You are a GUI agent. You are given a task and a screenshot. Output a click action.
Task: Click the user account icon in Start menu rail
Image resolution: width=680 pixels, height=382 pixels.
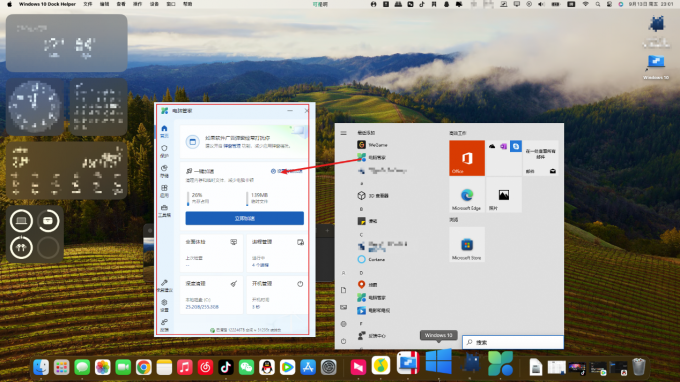[x=343, y=273]
